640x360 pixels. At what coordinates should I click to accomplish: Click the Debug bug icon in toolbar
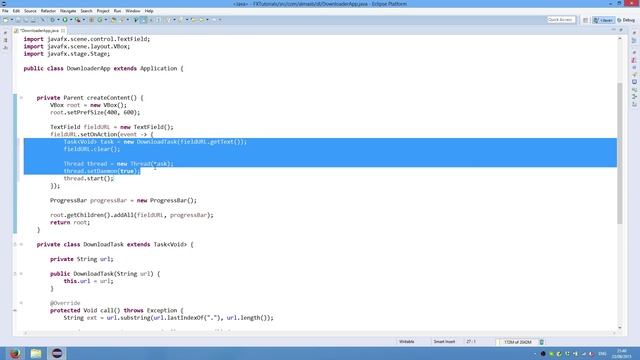(x=52, y=20)
